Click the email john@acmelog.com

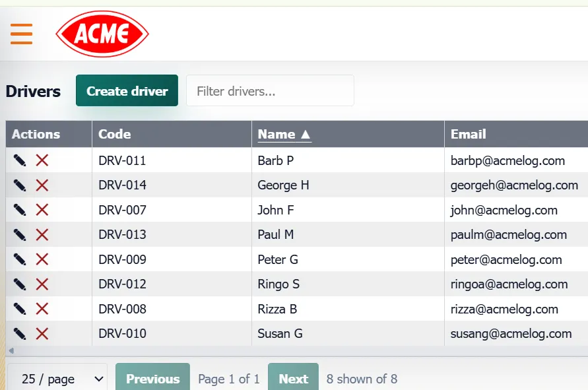coord(504,211)
